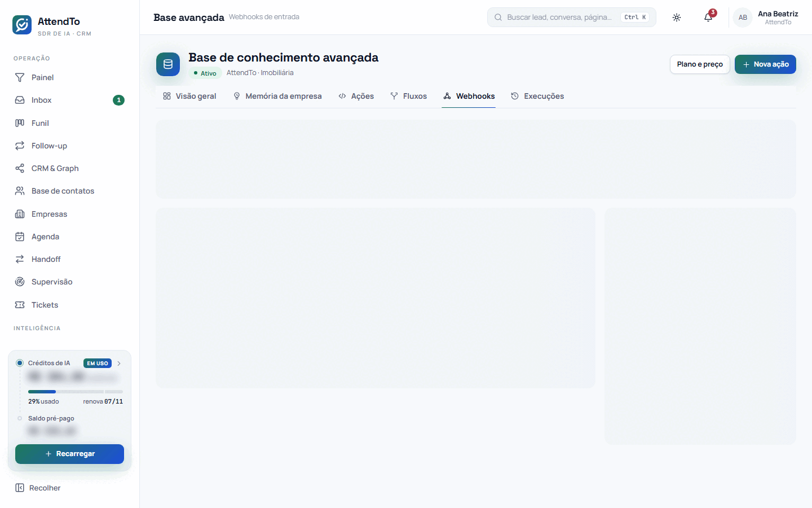
Task: Switch to Memória da empresa tab
Action: [x=277, y=96]
